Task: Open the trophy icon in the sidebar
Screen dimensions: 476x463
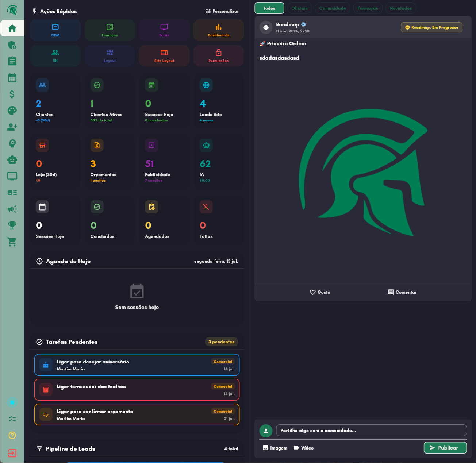Action: [12, 225]
